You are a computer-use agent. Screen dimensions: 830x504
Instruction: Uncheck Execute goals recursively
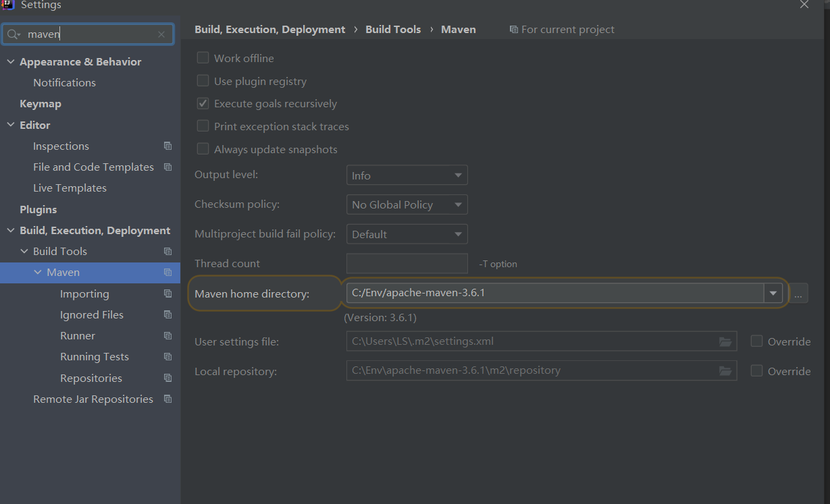(x=203, y=104)
